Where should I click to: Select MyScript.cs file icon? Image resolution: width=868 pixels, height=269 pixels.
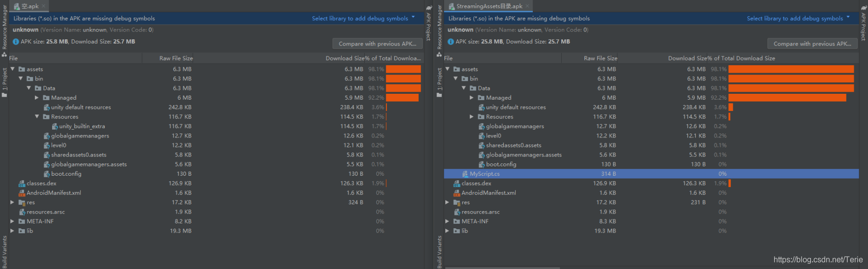click(465, 174)
